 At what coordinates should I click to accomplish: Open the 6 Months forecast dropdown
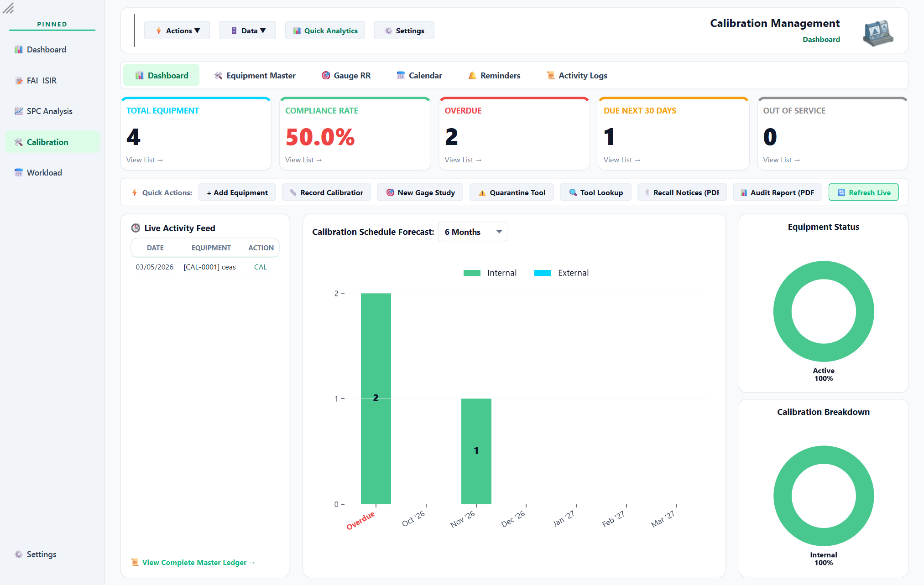[x=473, y=232]
